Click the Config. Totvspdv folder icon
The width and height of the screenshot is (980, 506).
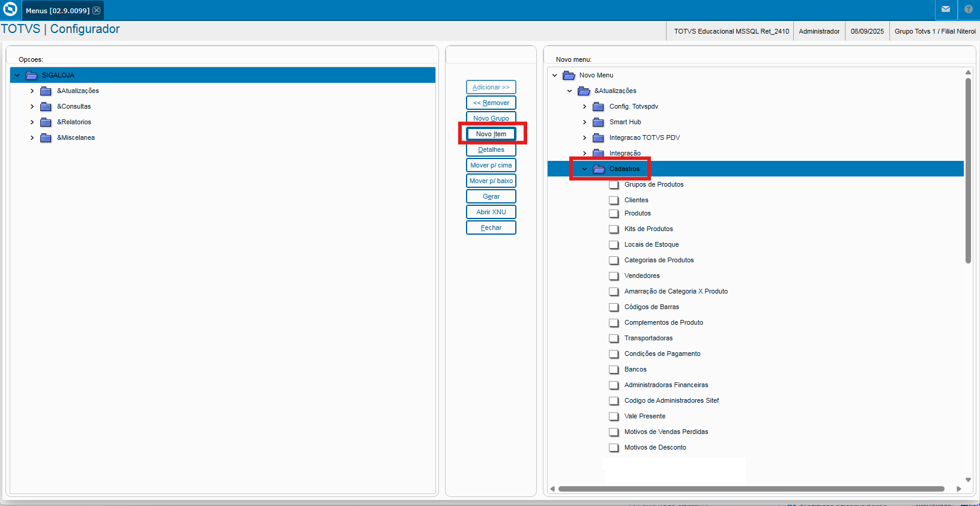(x=598, y=106)
